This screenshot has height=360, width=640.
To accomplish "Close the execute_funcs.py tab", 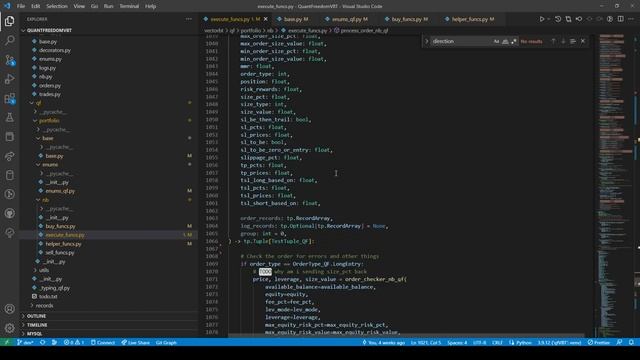I will [266, 19].
